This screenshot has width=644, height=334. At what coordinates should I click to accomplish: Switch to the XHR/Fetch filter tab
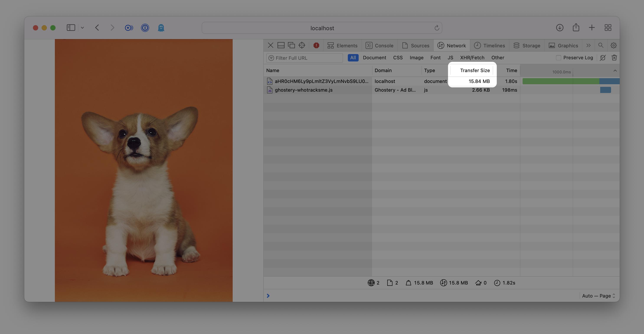point(472,58)
